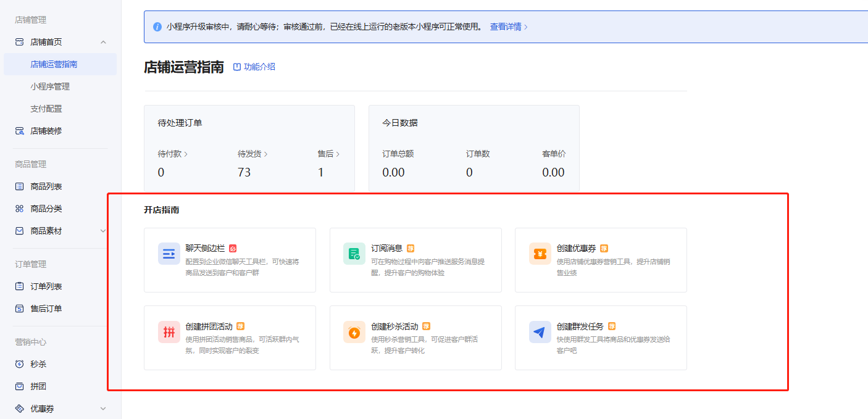The width and height of the screenshot is (868, 419).
Task: Click the 店铺装修 sidebar icon
Action: [19, 131]
